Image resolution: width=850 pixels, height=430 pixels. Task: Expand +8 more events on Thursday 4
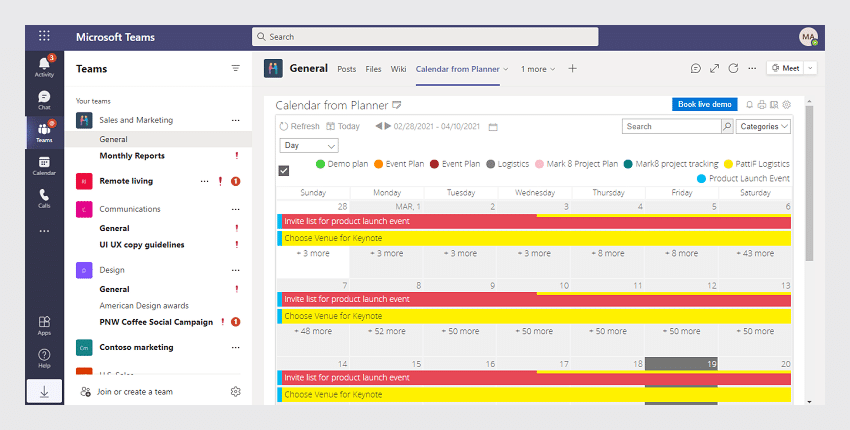608,253
